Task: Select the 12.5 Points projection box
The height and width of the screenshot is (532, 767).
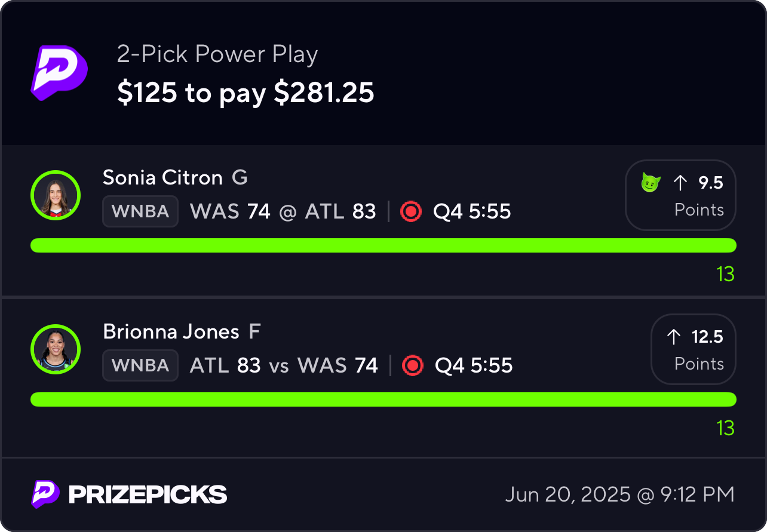Action: click(694, 349)
